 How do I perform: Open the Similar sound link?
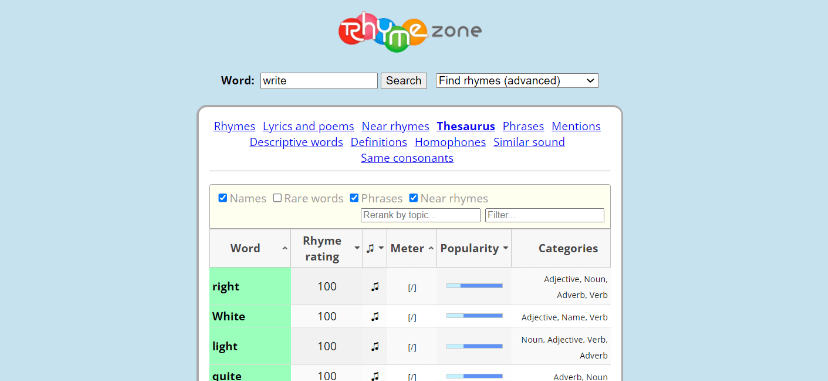529,142
